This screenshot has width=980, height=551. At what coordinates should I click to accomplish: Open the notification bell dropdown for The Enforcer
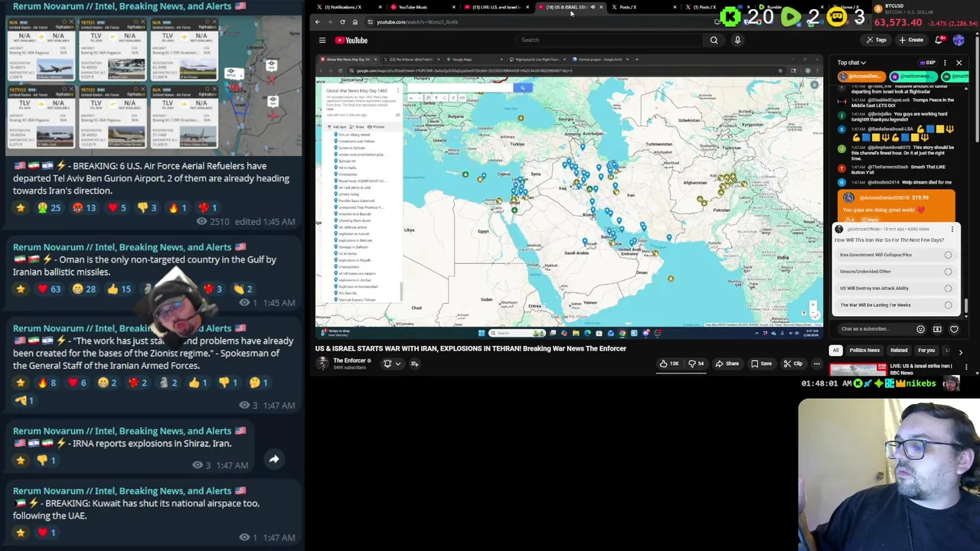click(x=391, y=364)
